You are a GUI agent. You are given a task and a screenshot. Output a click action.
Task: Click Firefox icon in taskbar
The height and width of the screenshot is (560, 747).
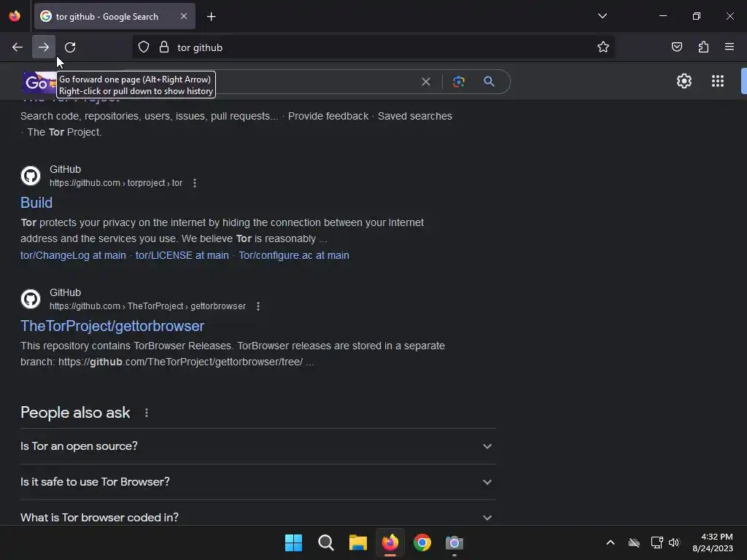point(390,542)
